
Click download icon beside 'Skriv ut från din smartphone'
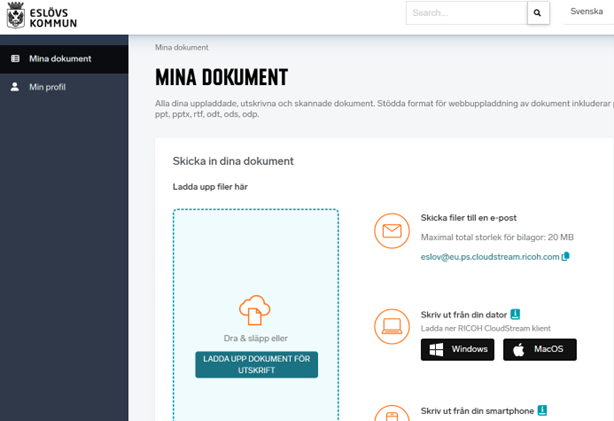[x=542, y=410]
